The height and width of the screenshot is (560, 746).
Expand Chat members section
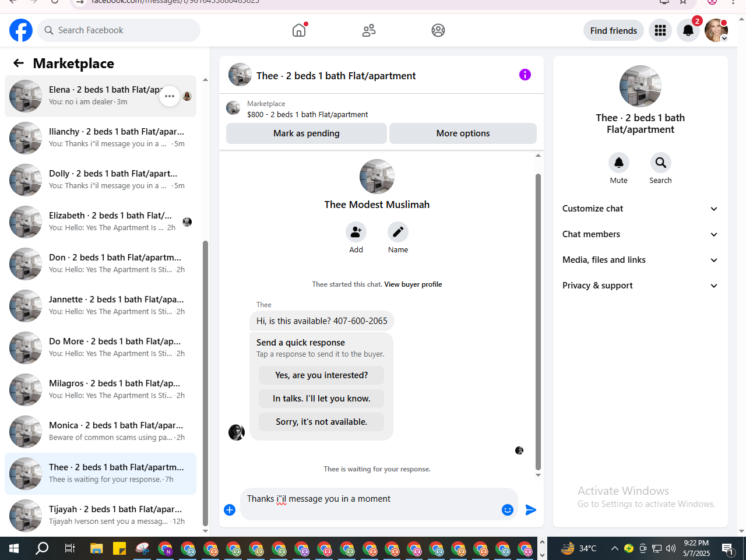640,234
